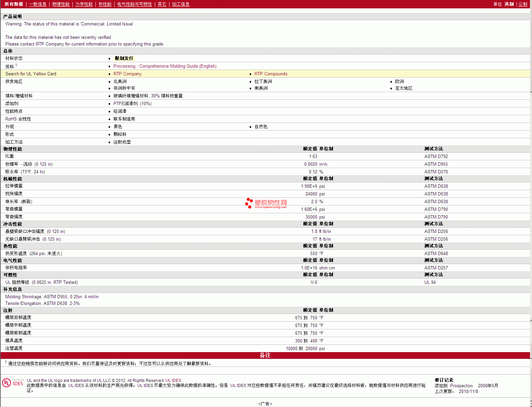Select the 所有数据 tab
532x407 pixels.
[14, 4]
